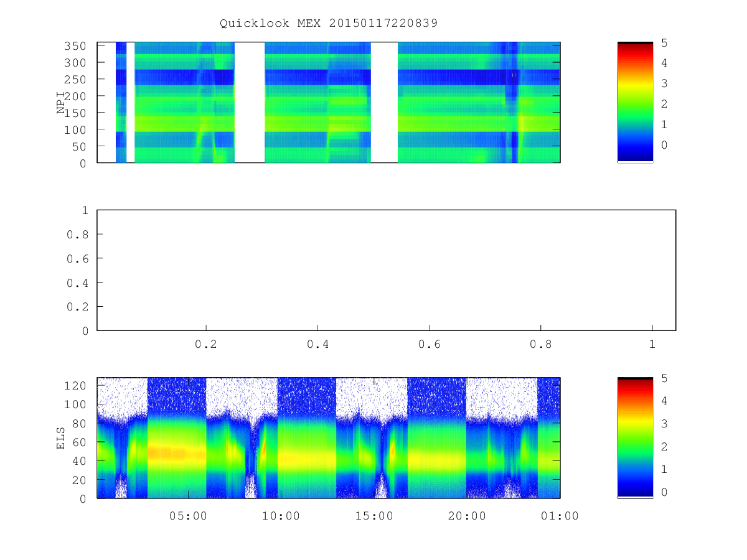
Task: Click value 3 on NPI colorbar
Action: [x=664, y=83]
